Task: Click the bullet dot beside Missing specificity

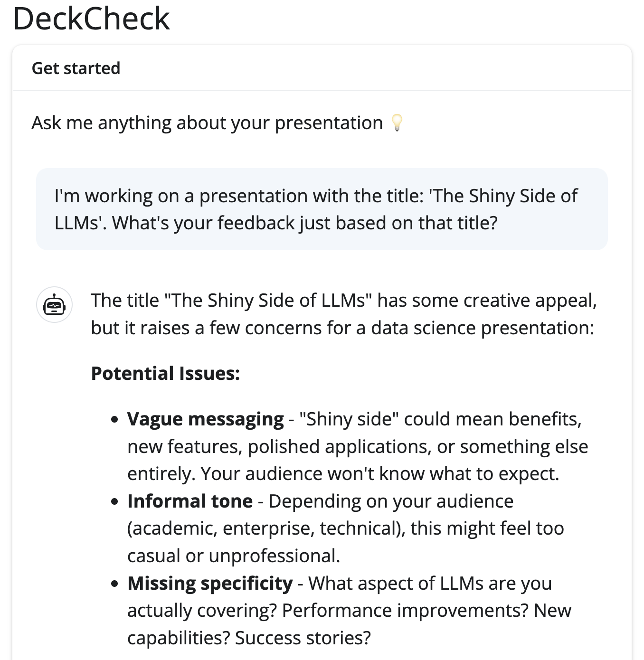Action: [114, 584]
